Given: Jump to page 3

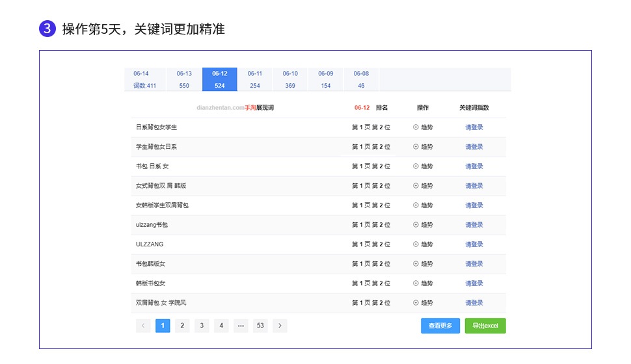Looking at the screenshot, I should (202, 326).
